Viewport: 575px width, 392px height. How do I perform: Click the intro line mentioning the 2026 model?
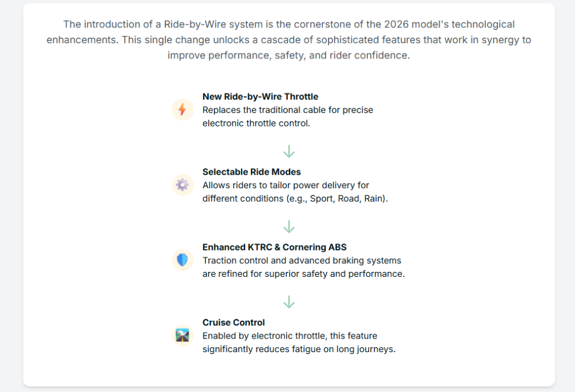tap(289, 25)
